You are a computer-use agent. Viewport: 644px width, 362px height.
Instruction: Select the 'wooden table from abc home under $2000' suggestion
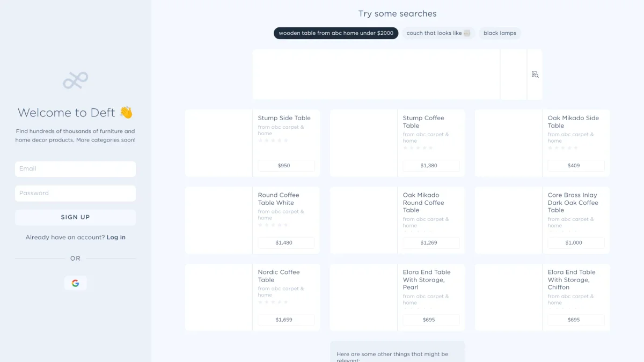[336, 33]
